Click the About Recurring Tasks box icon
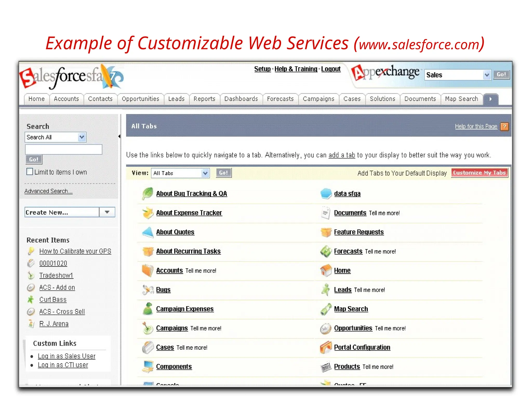The width and height of the screenshot is (532, 399). [148, 251]
